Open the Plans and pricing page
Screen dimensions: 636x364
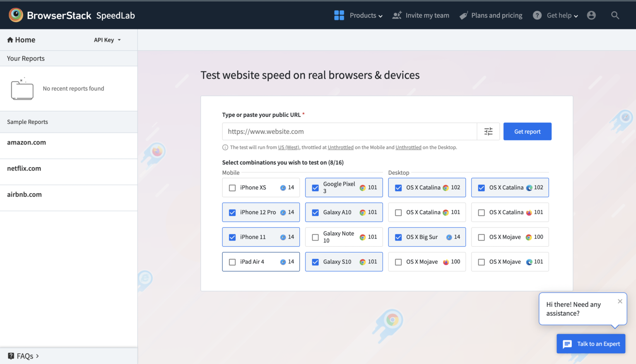[496, 15]
